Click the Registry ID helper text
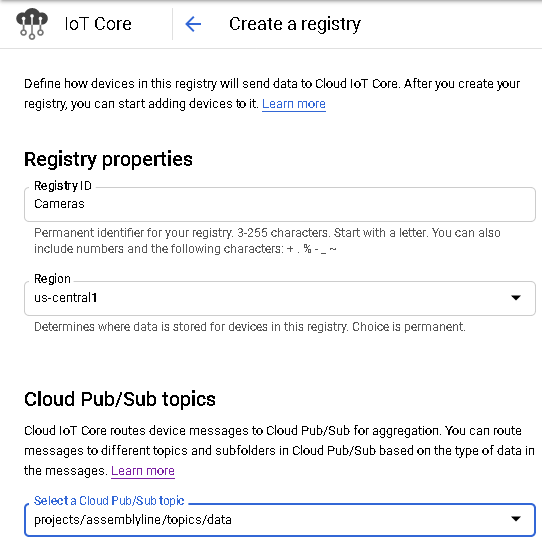The height and width of the screenshot is (540, 542). pyautogui.click(x=267, y=241)
